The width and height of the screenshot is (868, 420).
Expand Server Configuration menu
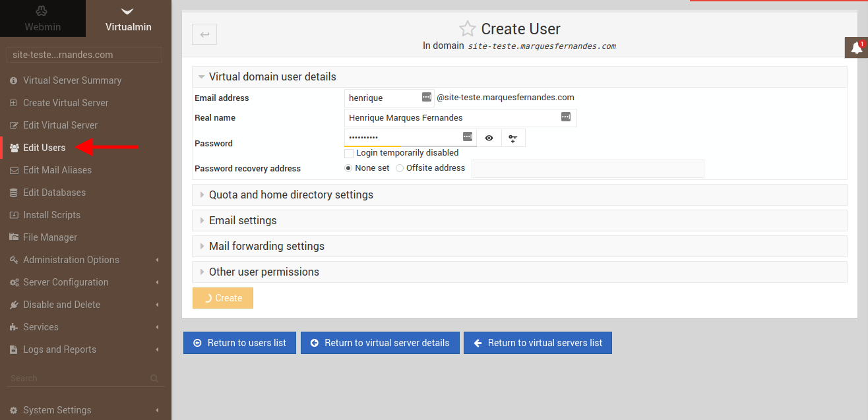click(x=86, y=282)
